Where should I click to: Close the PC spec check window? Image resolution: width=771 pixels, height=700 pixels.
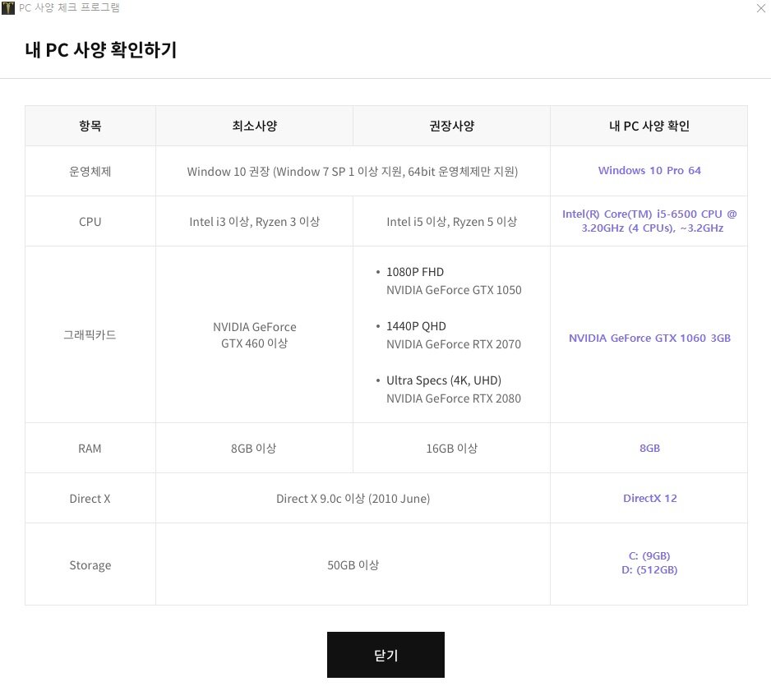coord(760,8)
